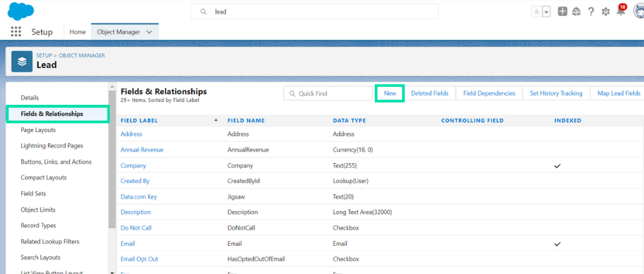This screenshot has width=644, height=274.
Task: Open the Address field link
Action: click(132, 134)
